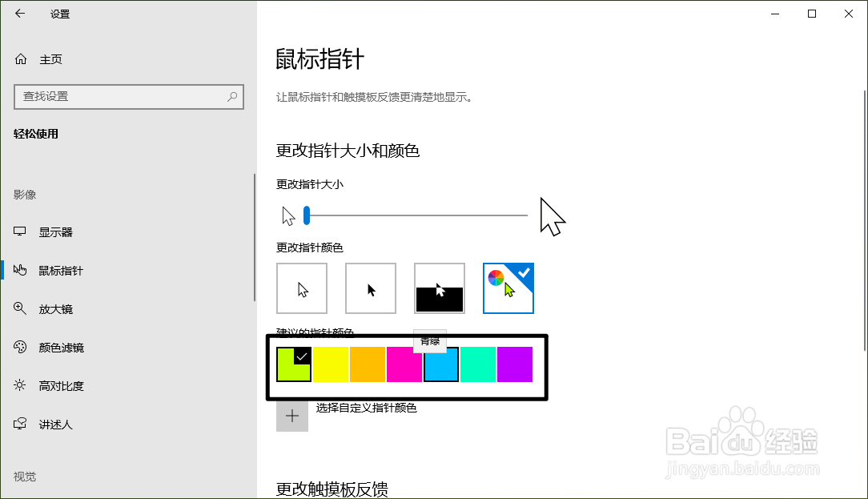
Task: Click the sidebar scrollbar
Action: pos(255,237)
